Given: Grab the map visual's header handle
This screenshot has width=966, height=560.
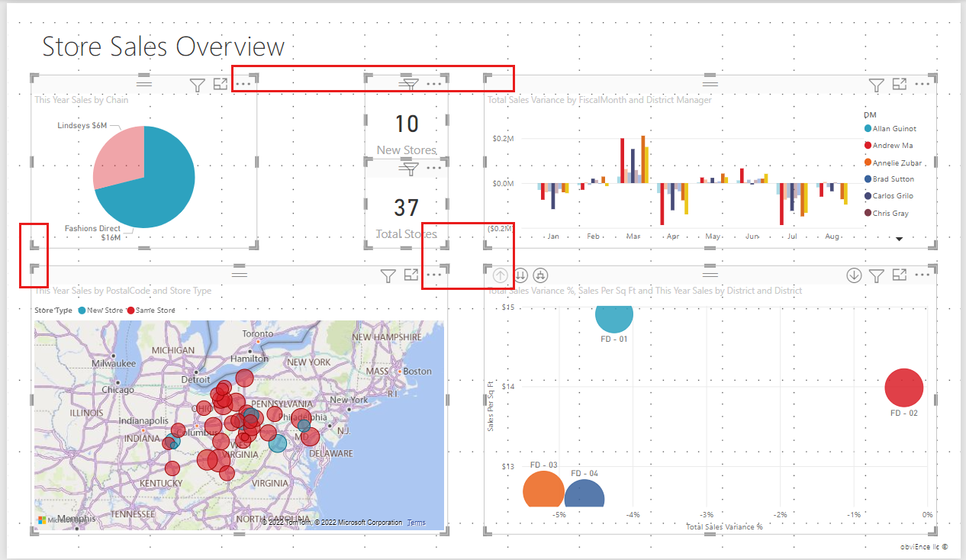Looking at the screenshot, I should click(240, 274).
